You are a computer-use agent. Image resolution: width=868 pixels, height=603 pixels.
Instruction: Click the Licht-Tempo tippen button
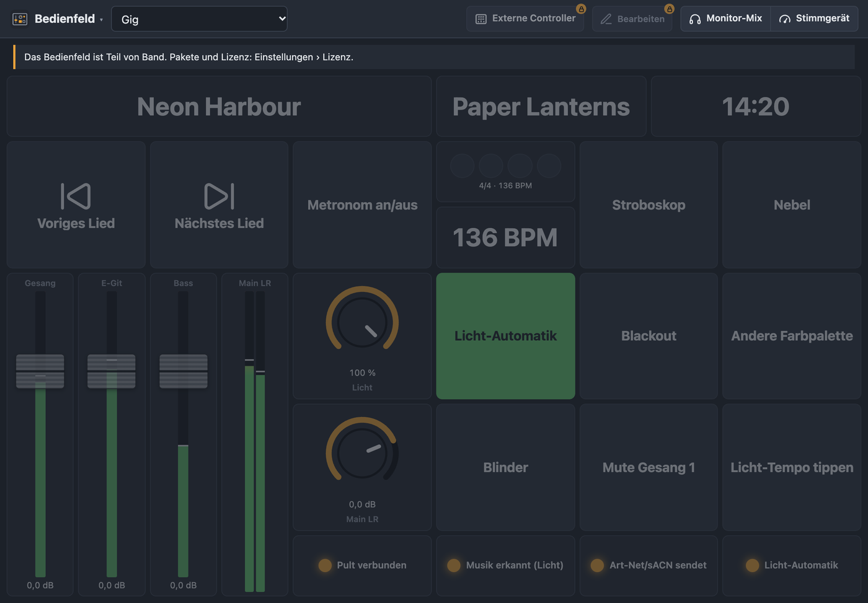(792, 467)
